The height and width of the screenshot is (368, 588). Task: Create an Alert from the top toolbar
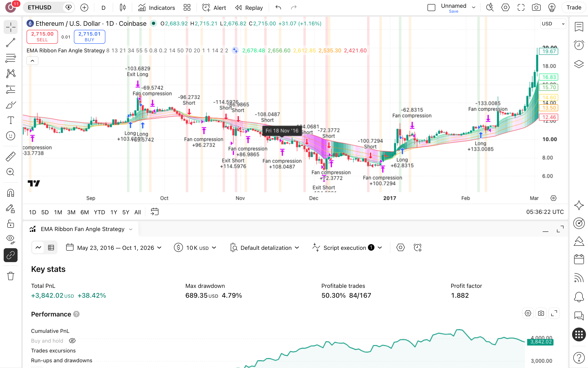(214, 8)
